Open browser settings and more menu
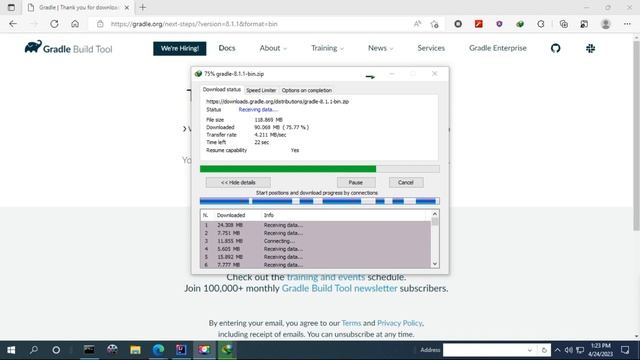 tap(627, 24)
